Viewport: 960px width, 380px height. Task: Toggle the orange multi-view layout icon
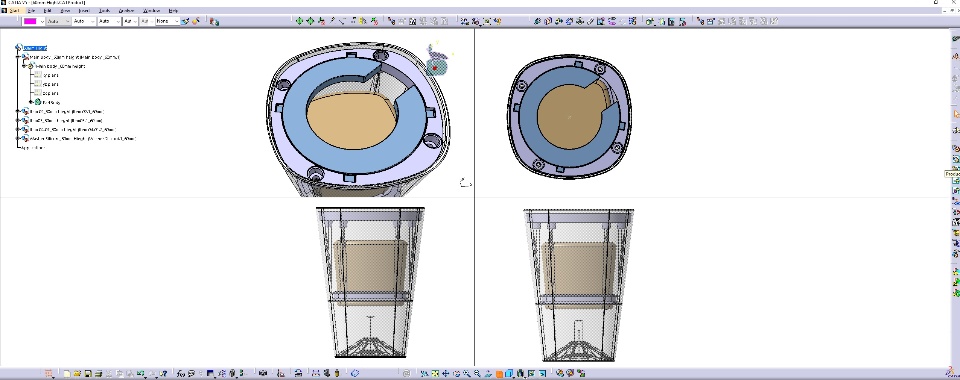[x=499, y=373]
